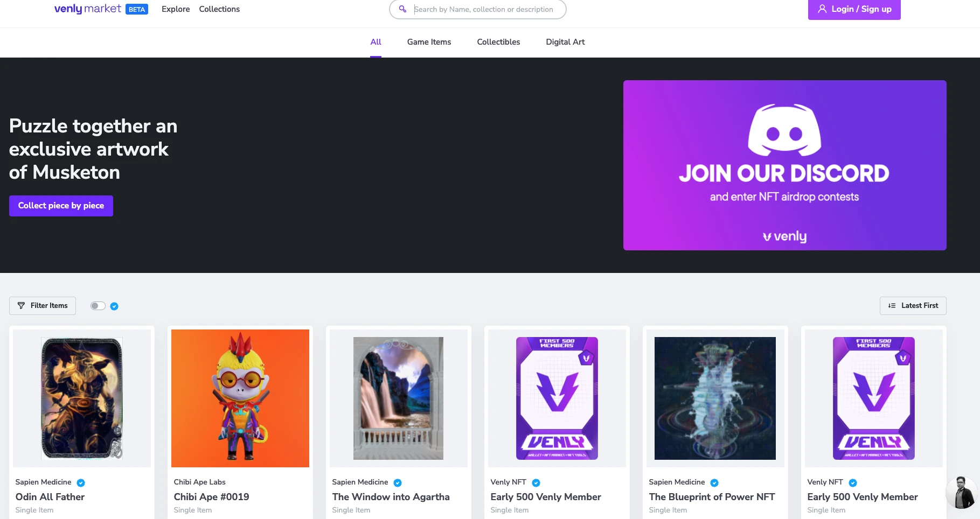Click the verified badge for The Window into Agartha
This screenshot has width=980, height=519.
(398, 483)
